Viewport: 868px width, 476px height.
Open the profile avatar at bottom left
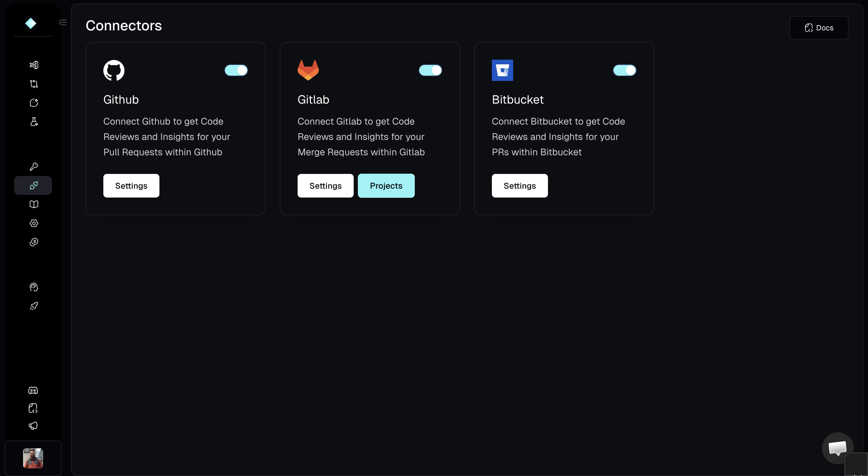pos(33,458)
